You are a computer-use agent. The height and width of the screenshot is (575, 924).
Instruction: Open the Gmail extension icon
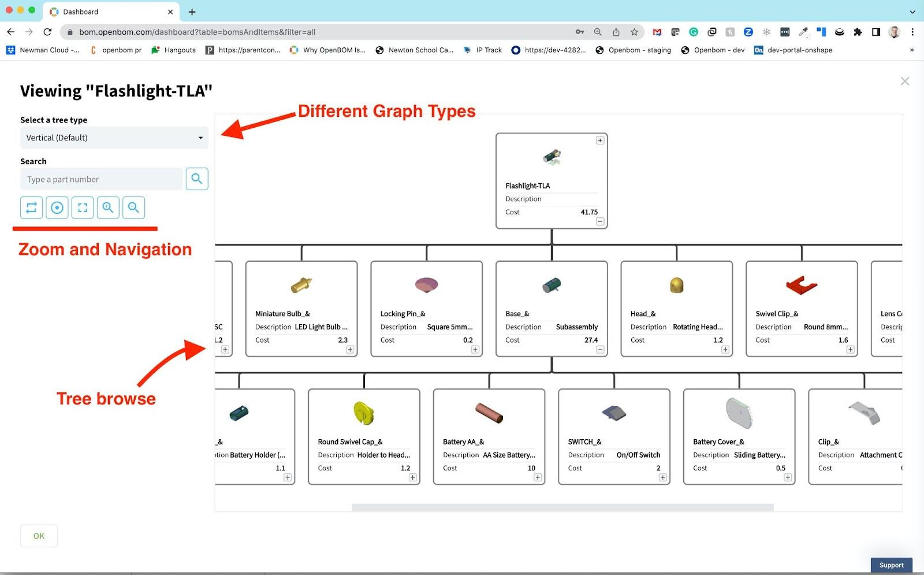coord(657,32)
